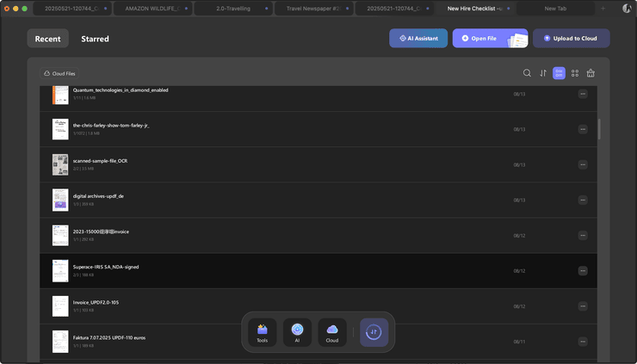Click the AI Assistant button
Image resolution: width=637 pixels, height=364 pixels.
click(x=418, y=39)
